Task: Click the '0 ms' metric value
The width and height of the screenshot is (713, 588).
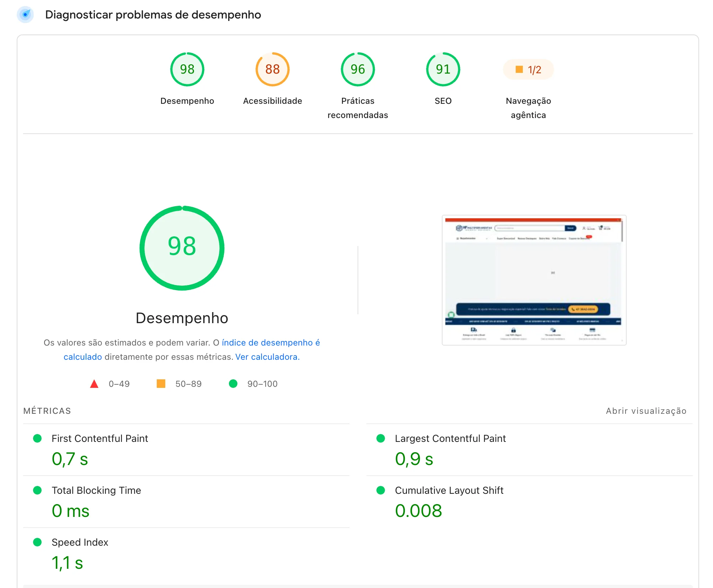Action: click(x=70, y=511)
